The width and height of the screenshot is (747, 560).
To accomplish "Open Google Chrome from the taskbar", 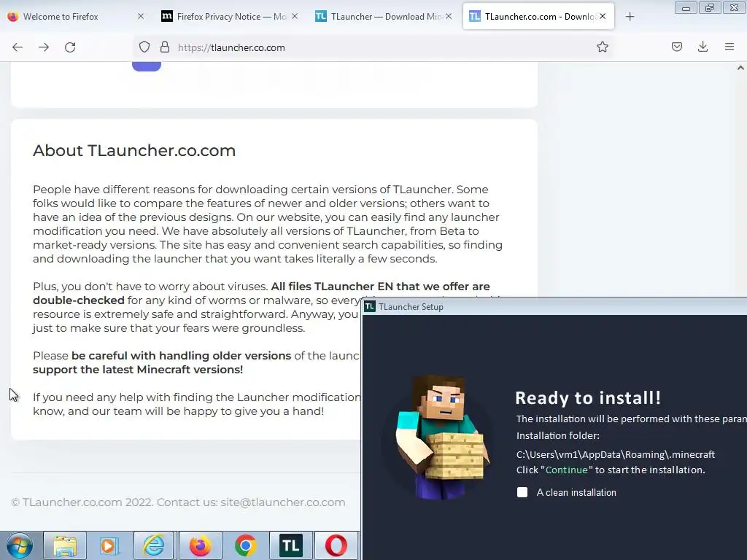I will pos(245,545).
